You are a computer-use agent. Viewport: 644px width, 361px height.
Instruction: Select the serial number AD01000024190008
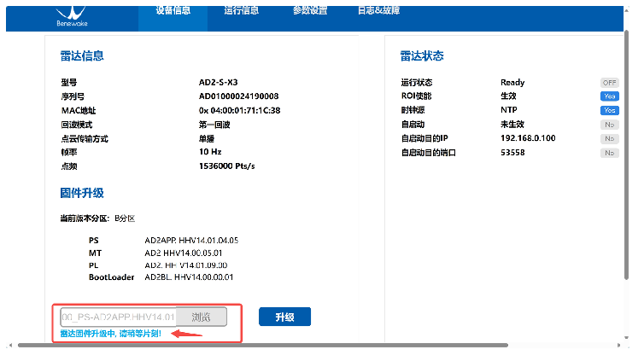click(238, 96)
